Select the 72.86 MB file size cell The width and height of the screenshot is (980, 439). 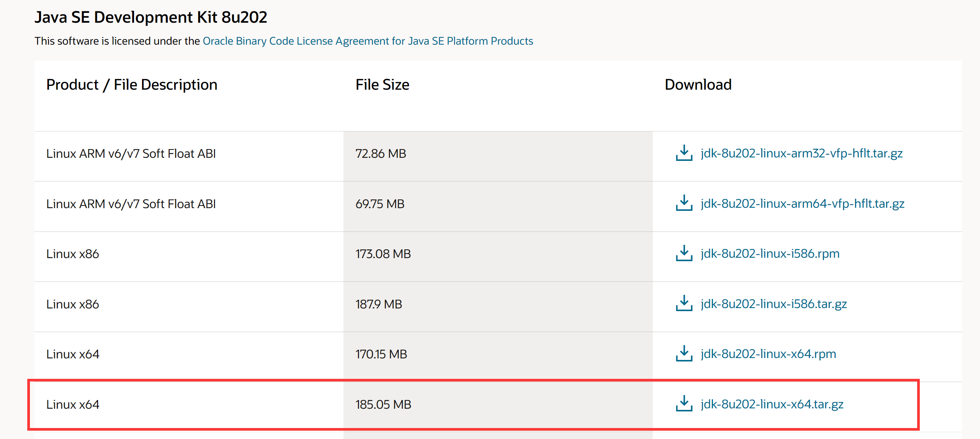(381, 154)
